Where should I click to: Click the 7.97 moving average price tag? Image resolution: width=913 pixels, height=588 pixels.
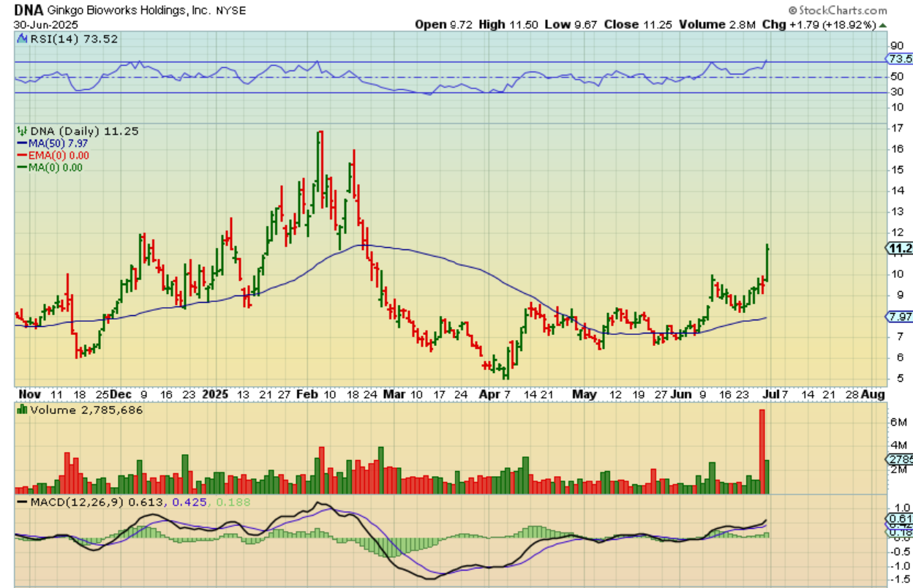[899, 317]
